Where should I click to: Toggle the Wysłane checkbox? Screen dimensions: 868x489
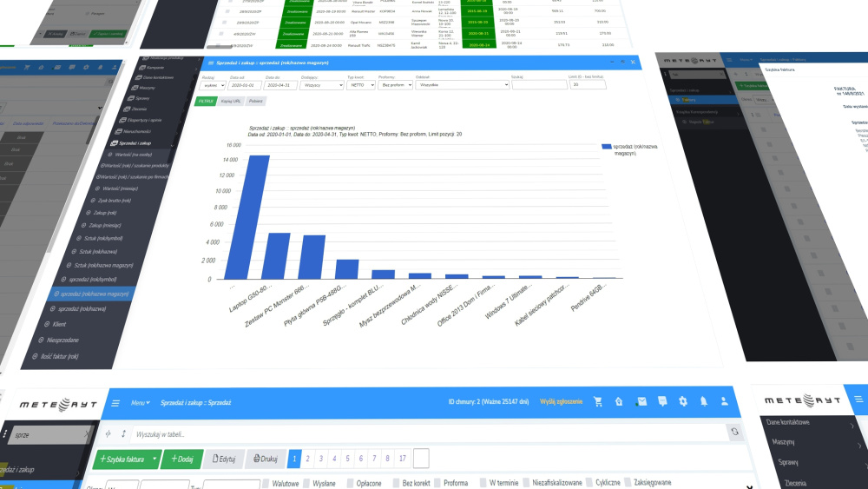(x=307, y=483)
